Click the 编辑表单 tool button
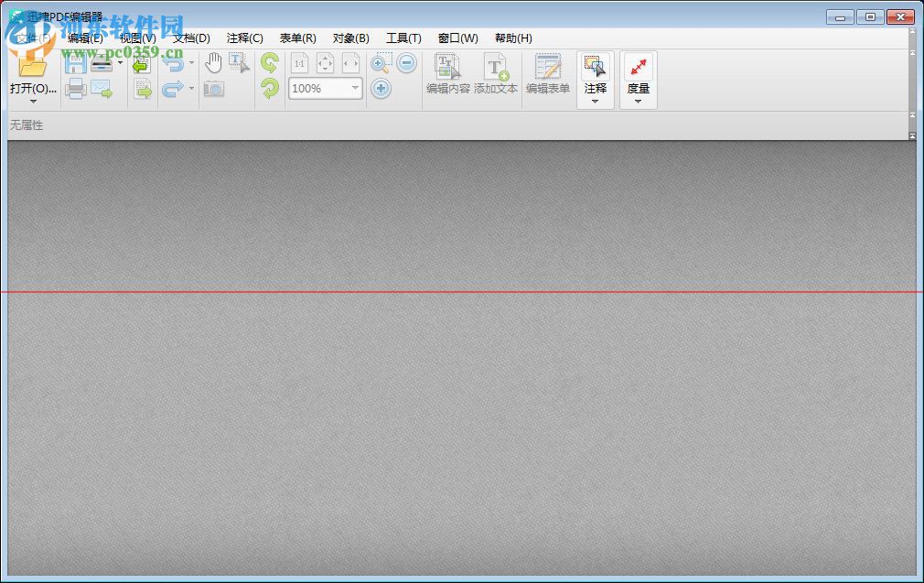This screenshot has height=583, width=924. (547, 74)
